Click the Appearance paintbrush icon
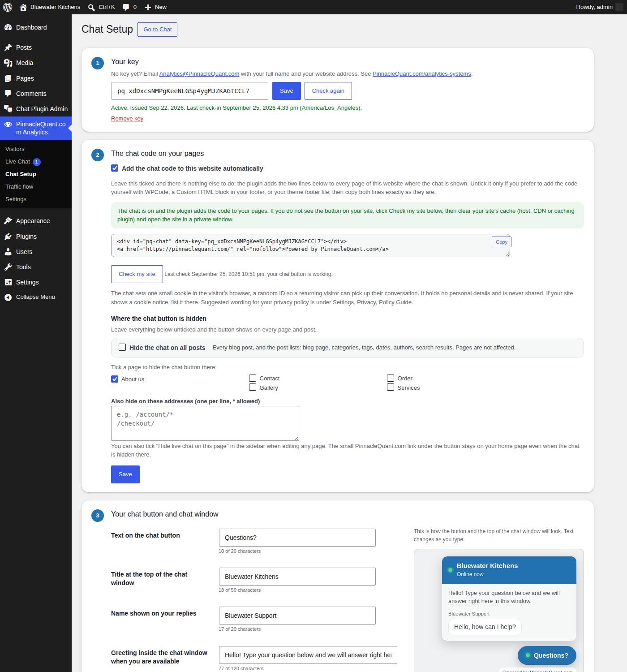The height and width of the screenshot is (672, 627). [8, 221]
